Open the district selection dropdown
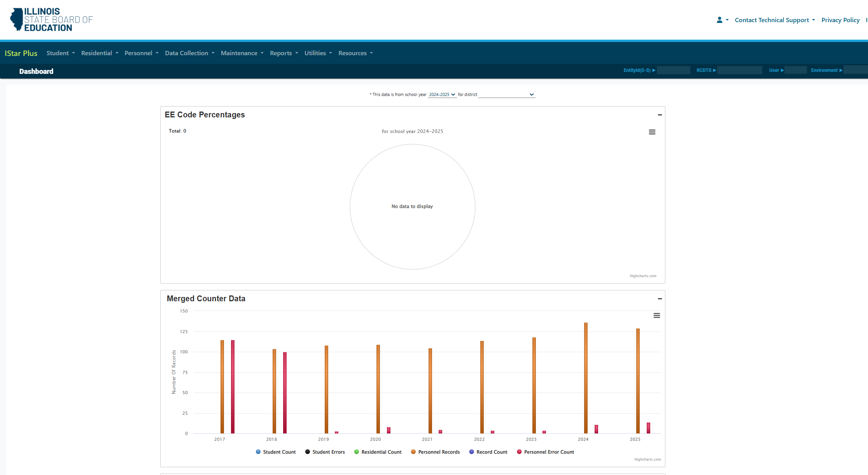 pyautogui.click(x=507, y=94)
